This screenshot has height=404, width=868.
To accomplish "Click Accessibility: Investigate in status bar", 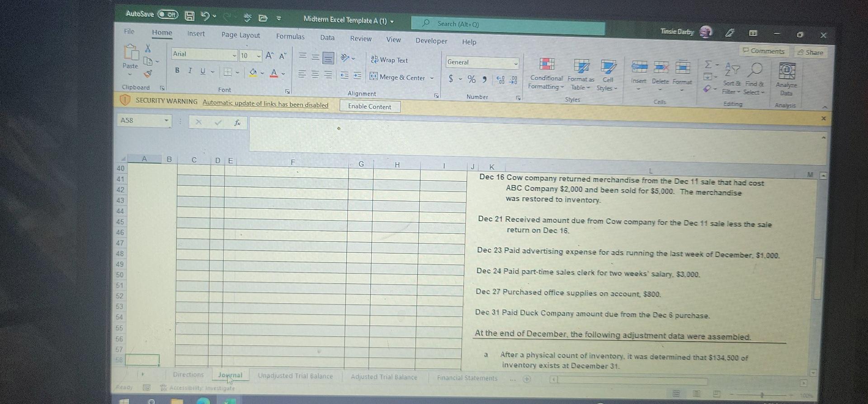I will 198,388.
